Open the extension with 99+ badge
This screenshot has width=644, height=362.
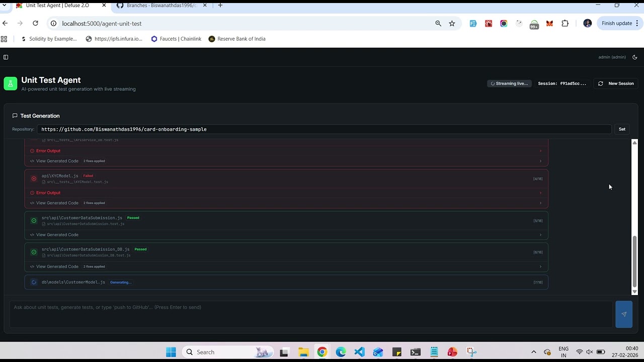[x=534, y=24]
